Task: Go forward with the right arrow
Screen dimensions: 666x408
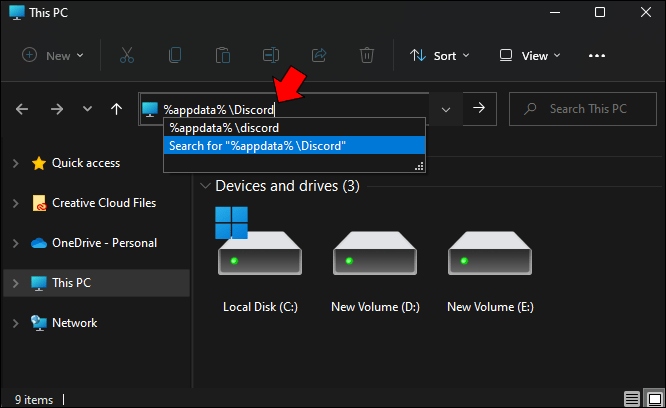Action: [x=56, y=109]
